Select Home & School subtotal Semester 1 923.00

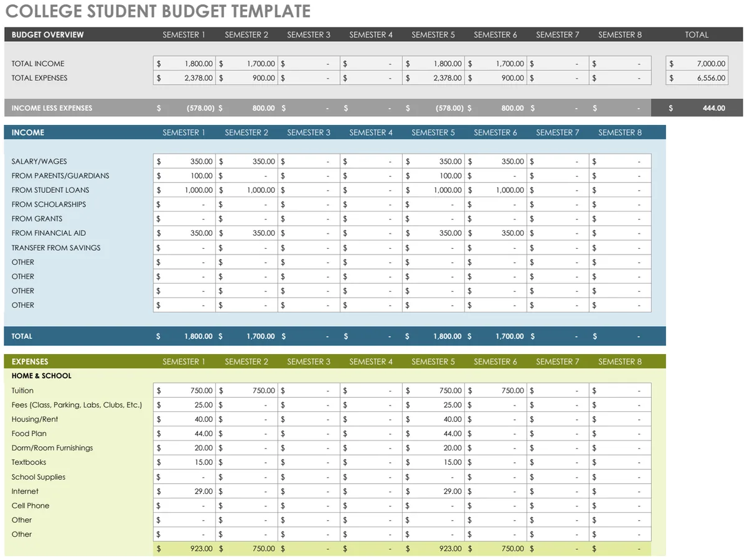(x=184, y=549)
